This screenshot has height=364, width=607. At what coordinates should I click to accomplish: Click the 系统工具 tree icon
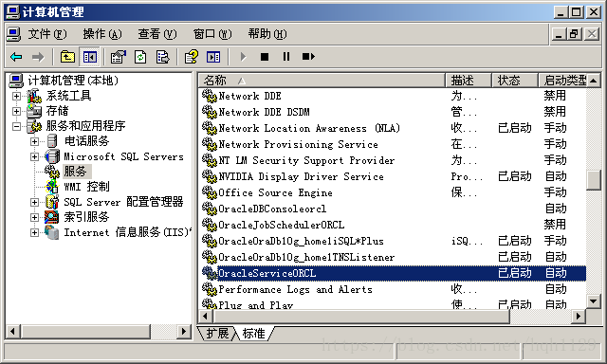34,96
